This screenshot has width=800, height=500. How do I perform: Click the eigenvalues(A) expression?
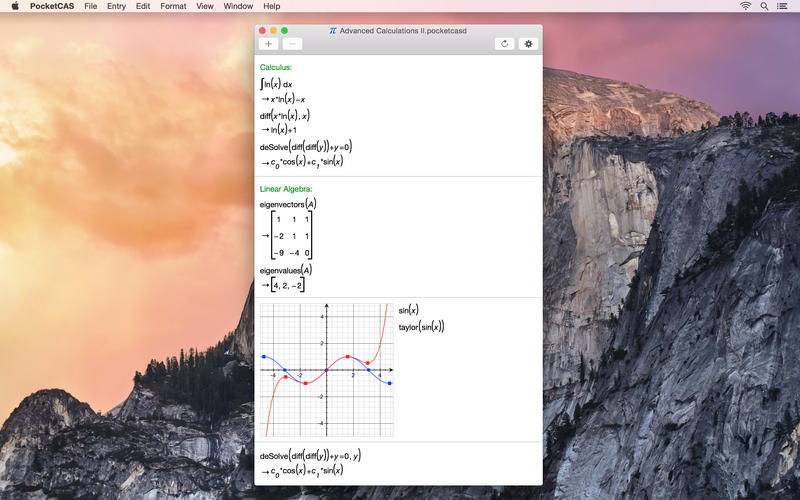click(x=286, y=270)
